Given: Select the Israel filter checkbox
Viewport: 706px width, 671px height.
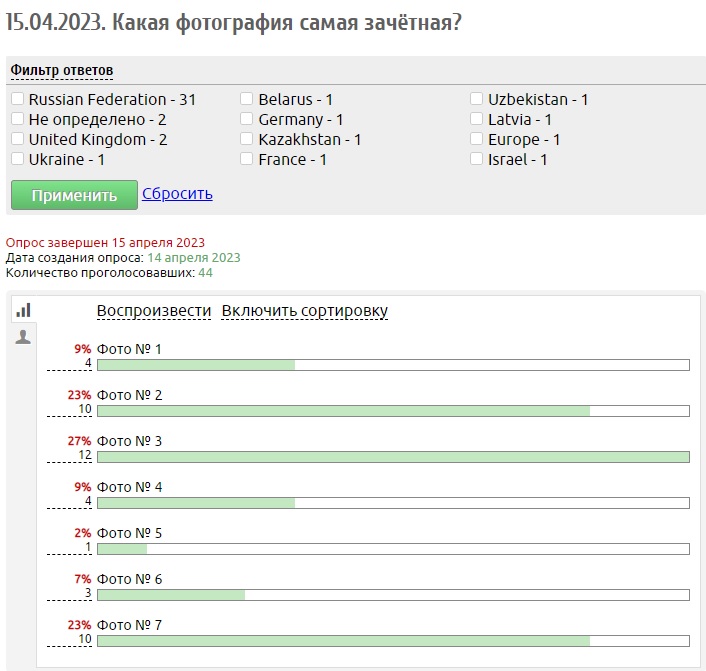Looking at the screenshot, I should click(x=477, y=159).
